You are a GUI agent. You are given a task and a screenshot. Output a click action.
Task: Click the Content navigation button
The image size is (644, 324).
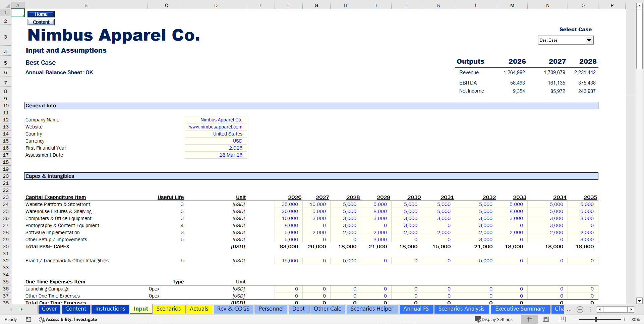[41, 22]
